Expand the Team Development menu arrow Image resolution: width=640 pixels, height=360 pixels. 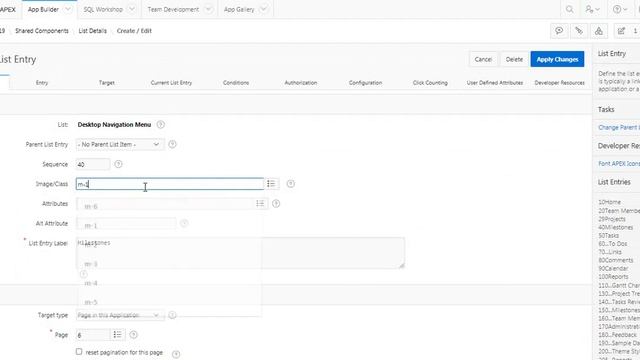coord(208,9)
